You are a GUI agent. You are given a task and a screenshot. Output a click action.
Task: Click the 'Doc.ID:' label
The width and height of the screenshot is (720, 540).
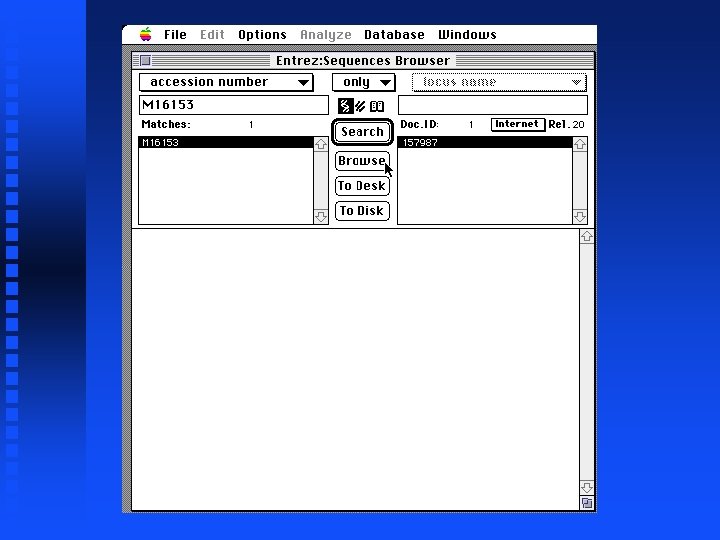[419, 124]
